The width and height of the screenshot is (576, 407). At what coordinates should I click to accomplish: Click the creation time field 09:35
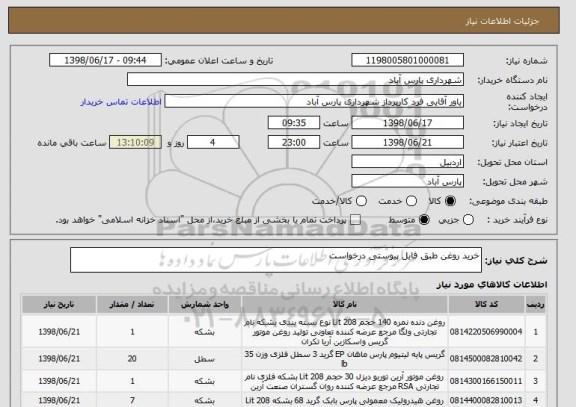pyautogui.click(x=294, y=123)
